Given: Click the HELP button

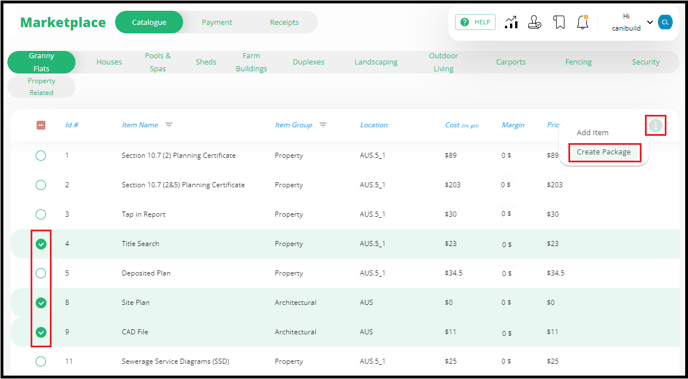Looking at the screenshot, I should (476, 22).
